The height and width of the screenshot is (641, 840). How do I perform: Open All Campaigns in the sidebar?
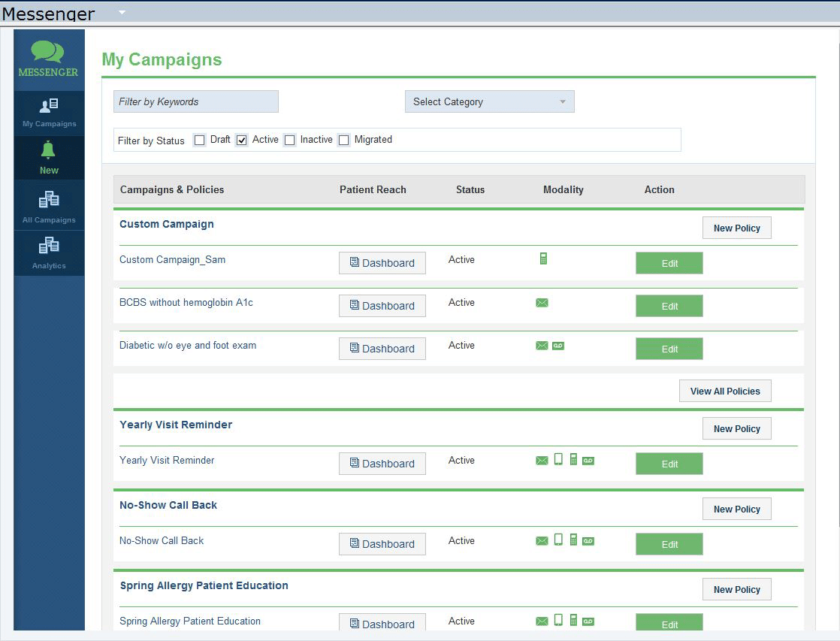tap(49, 206)
